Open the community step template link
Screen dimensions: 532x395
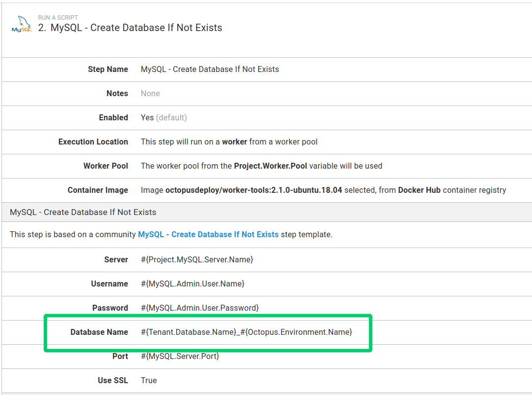tap(208, 234)
